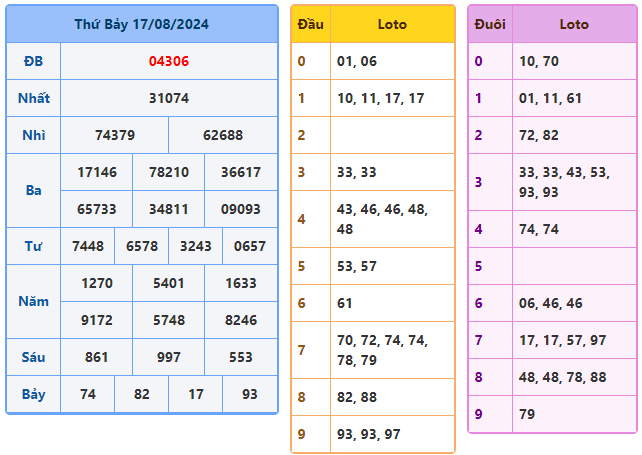
Task: Click the Đầu row with lotos 53, 57
Action: [x=372, y=266]
